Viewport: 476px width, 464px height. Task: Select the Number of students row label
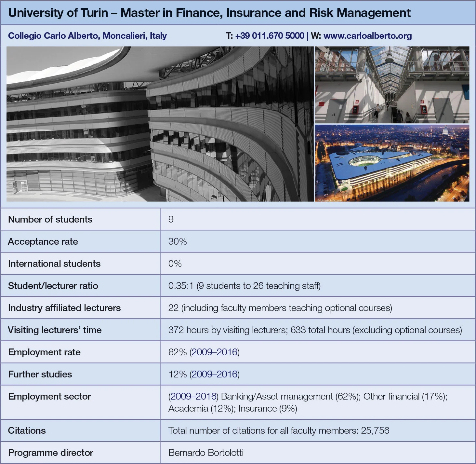pyautogui.click(x=50, y=219)
